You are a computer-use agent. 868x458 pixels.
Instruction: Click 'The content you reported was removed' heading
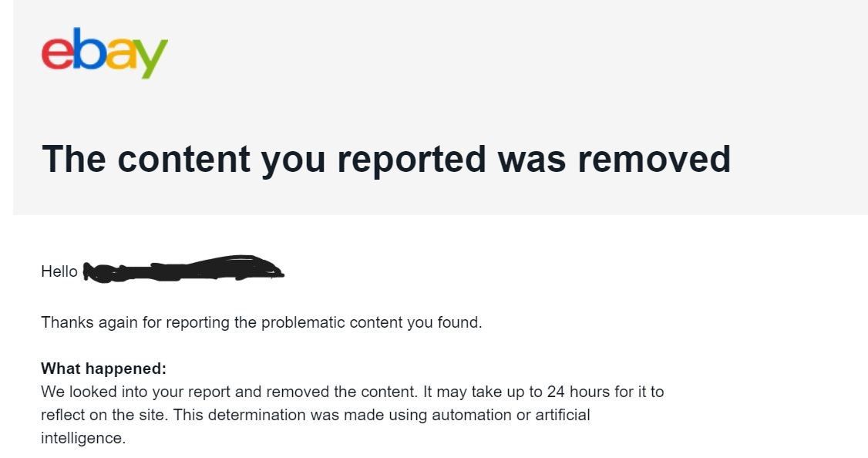pyautogui.click(x=386, y=160)
